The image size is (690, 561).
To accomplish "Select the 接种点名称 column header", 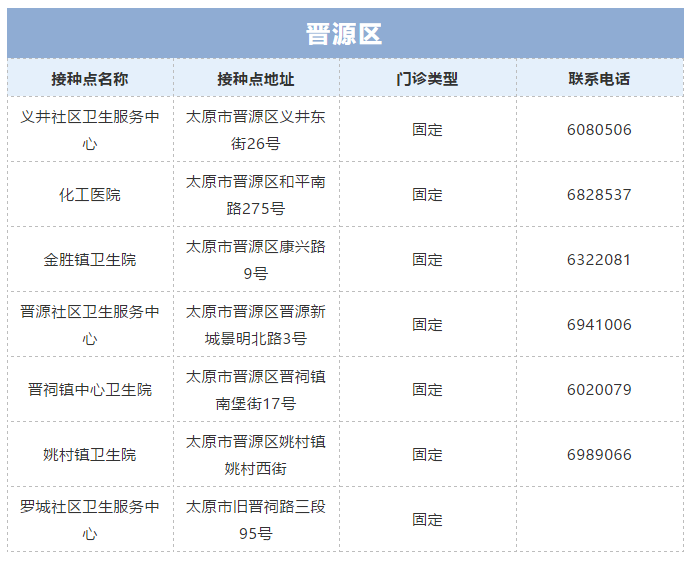I will [x=90, y=79].
